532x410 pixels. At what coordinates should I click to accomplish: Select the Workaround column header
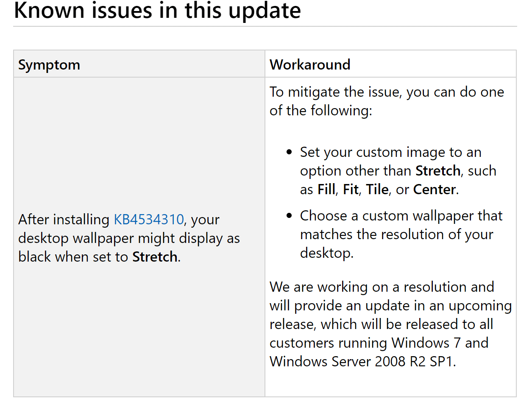[310, 65]
